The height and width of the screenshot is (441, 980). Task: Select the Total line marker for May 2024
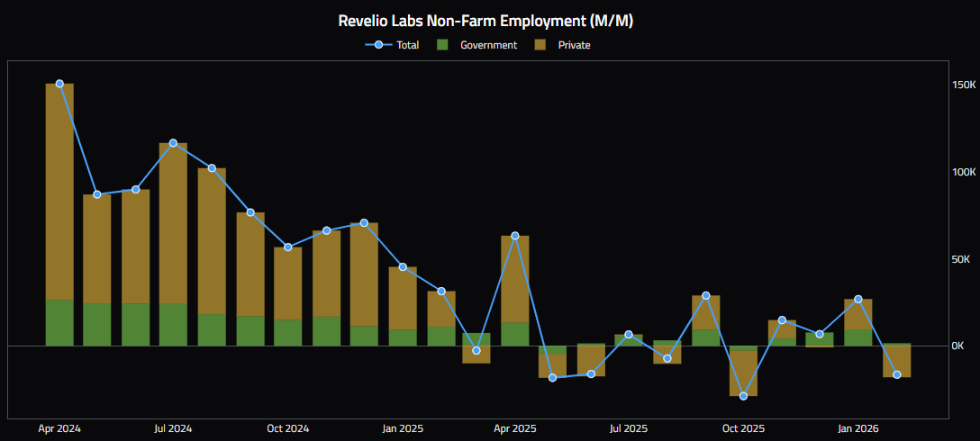[97, 194]
